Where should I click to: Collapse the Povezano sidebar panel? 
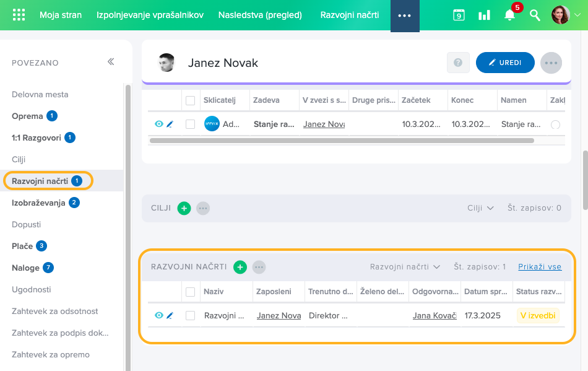(111, 62)
